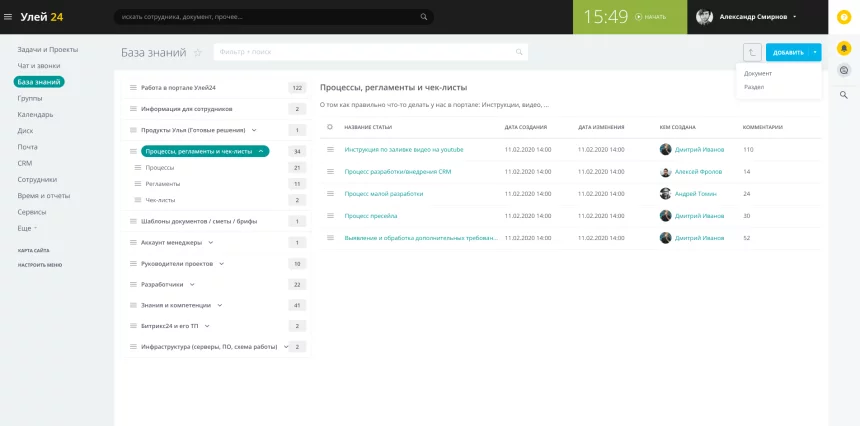Choose Документ from the add menu
Viewport: 860px width, 426px height.
point(758,73)
